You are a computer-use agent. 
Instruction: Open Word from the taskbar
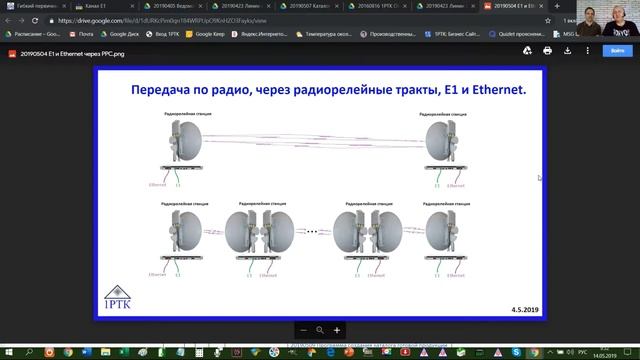(x=87, y=352)
